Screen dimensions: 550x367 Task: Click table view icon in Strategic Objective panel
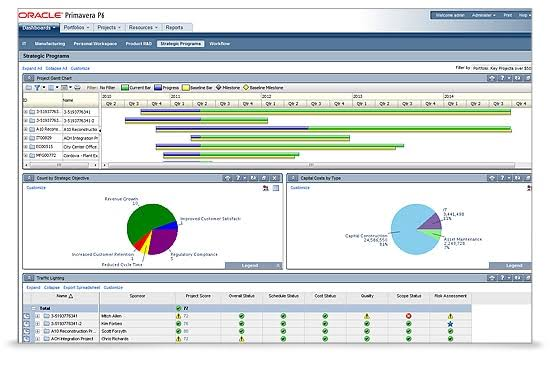click(276, 188)
